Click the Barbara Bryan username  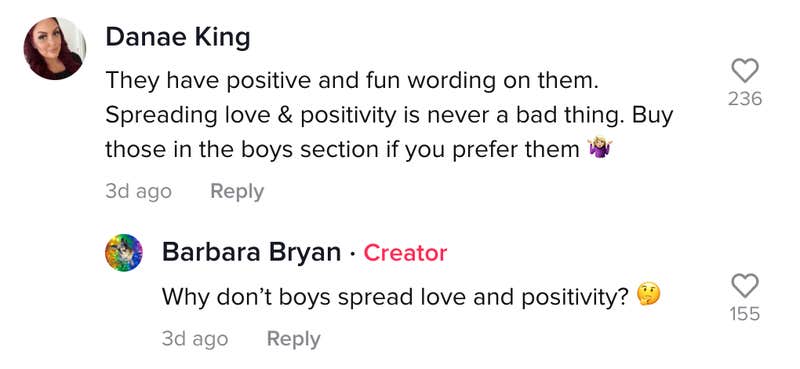(252, 253)
